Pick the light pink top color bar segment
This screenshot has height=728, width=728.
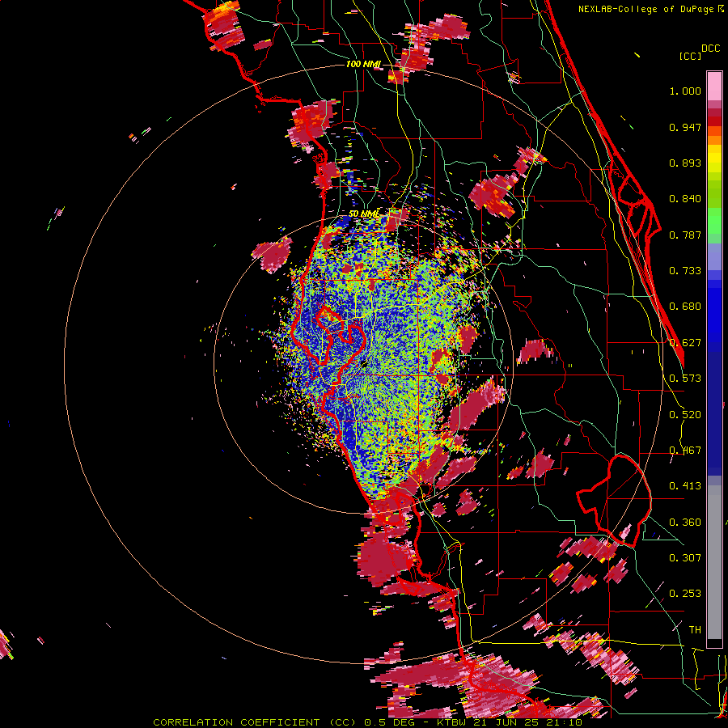(x=714, y=86)
